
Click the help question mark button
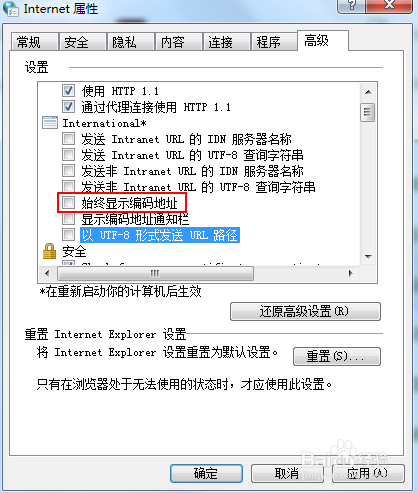tap(352, 6)
